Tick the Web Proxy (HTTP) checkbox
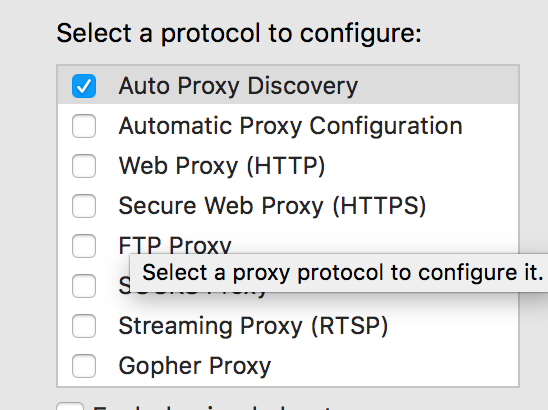 [84, 166]
